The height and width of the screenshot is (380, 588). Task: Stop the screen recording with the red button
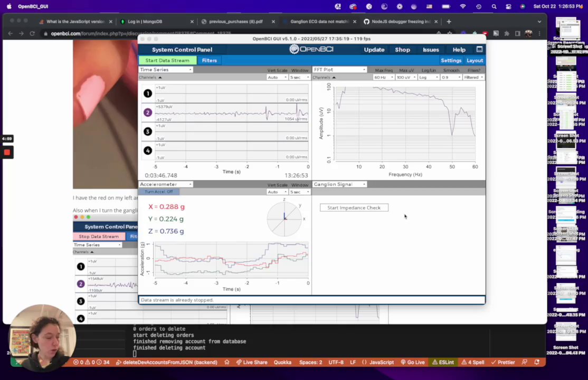(7, 153)
